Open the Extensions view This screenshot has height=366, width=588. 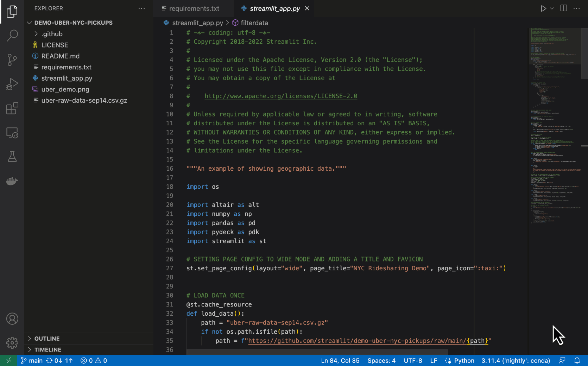(12, 108)
